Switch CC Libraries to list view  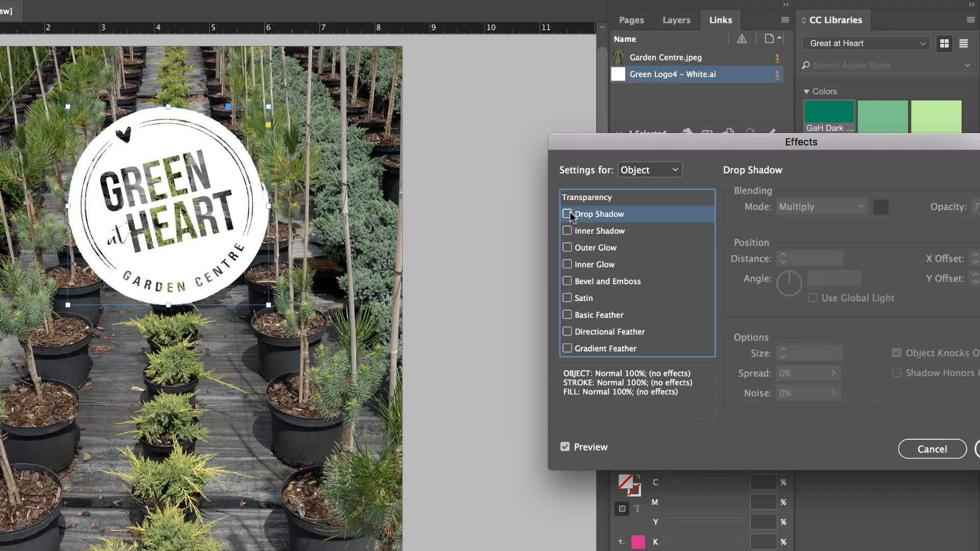point(964,43)
